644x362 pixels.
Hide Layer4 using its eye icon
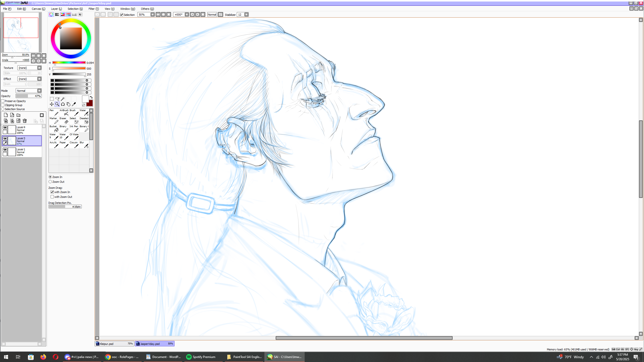point(5,127)
